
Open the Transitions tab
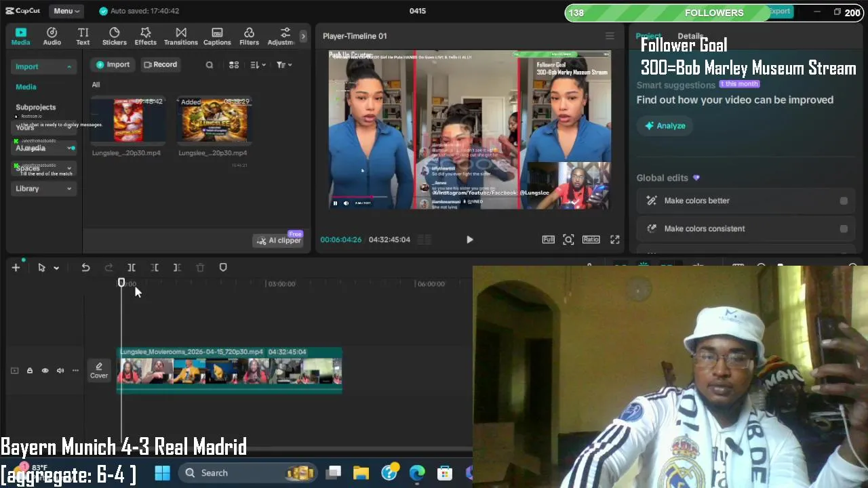(x=181, y=37)
